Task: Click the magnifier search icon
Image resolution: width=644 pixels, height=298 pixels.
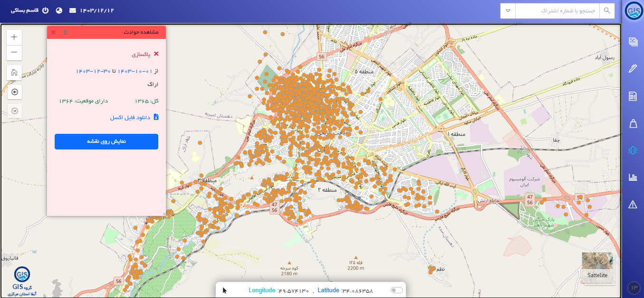Action: coord(607,10)
